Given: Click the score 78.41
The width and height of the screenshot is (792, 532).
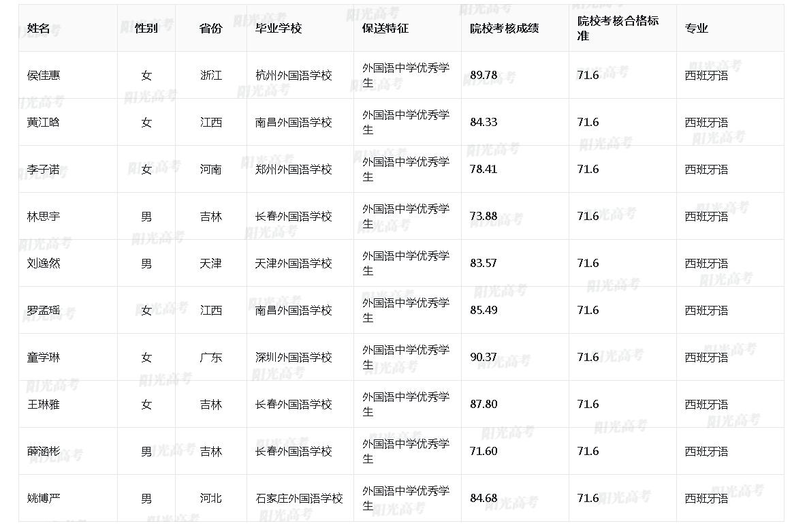Looking at the screenshot, I should 484,169.
